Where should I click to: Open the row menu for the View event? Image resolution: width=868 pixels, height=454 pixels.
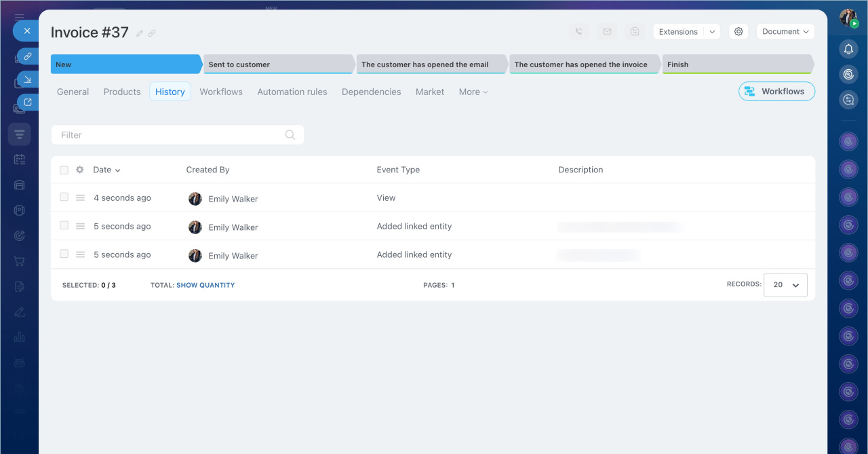[x=80, y=198]
